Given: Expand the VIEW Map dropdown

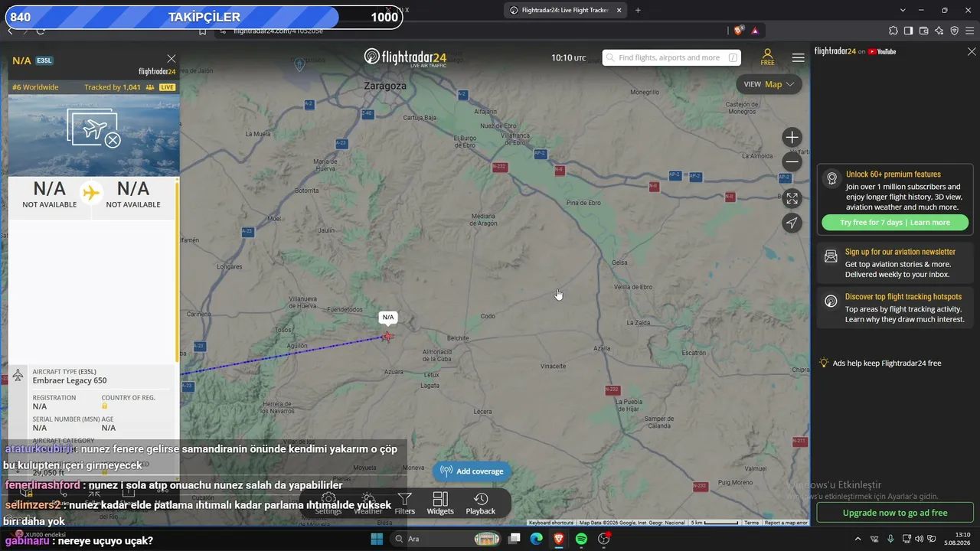Looking at the screenshot, I should click(x=769, y=84).
